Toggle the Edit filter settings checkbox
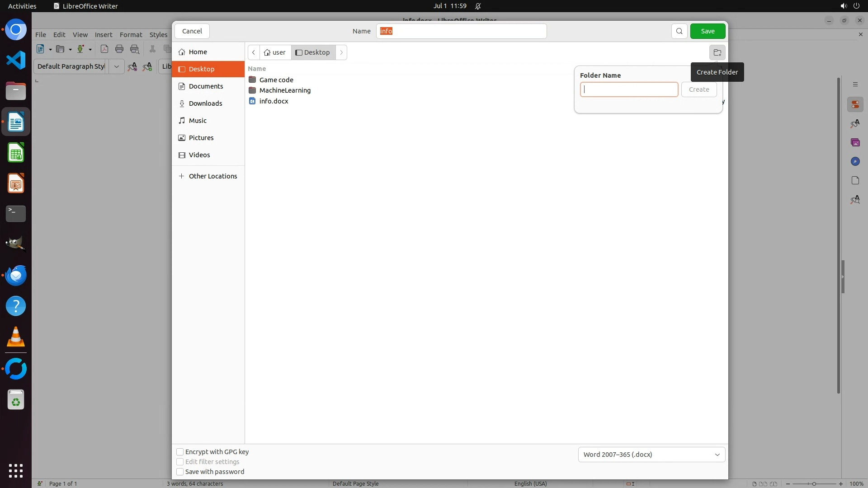Screen dimensions: 868x488 [x=180, y=462]
